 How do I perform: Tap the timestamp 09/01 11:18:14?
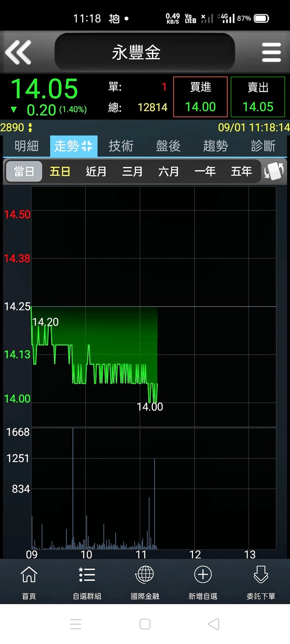pyautogui.click(x=254, y=128)
